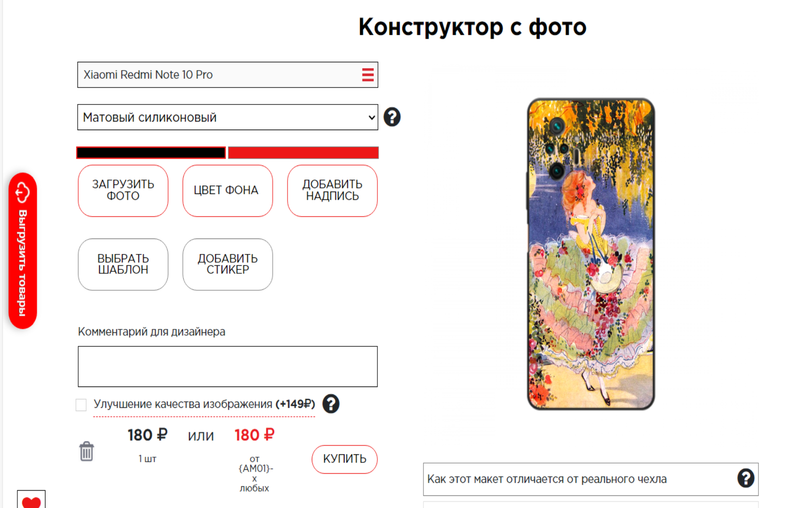Click the designer comment text field
This screenshot has width=812, height=508.
coord(228,366)
